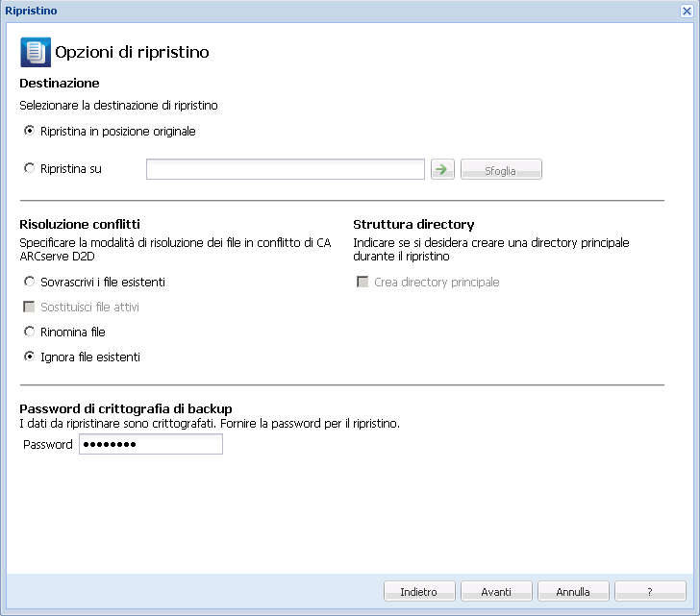Open help with the ? button
The width and height of the screenshot is (700, 616).
[650, 591]
